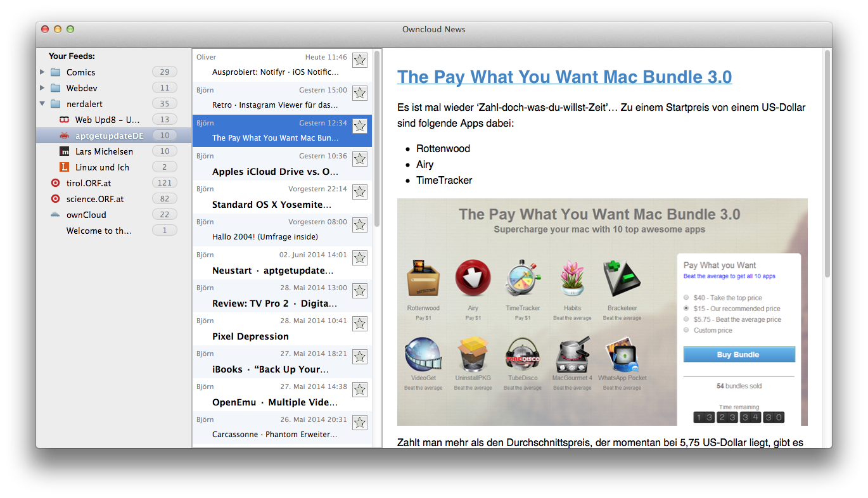Image resolution: width=868 pixels, height=498 pixels.
Task: Click the science.ORF.at feed icon
Action: 55,198
